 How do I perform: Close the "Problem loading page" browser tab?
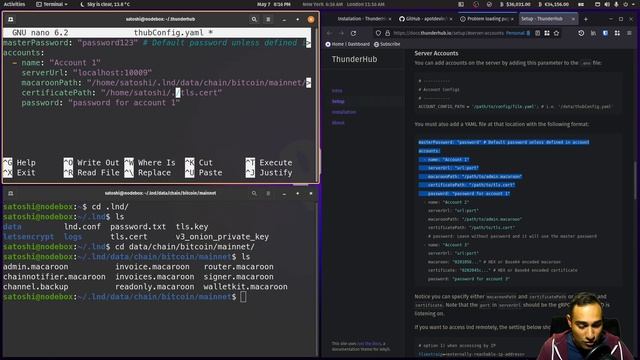[512, 19]
